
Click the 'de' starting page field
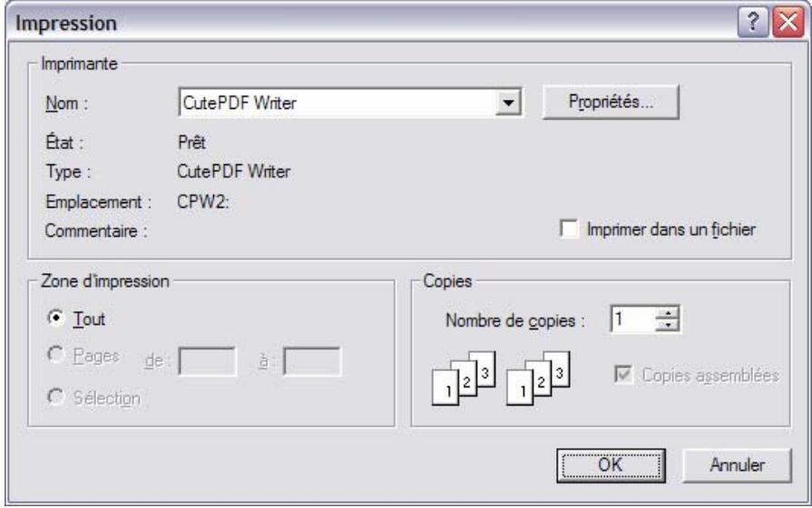pos(207,361)
